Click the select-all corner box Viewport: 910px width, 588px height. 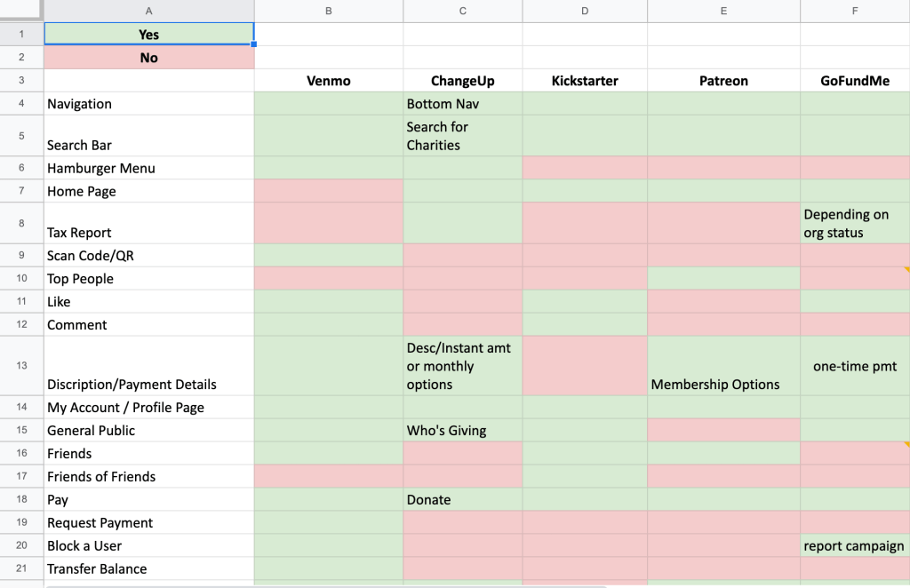[21, 11]
